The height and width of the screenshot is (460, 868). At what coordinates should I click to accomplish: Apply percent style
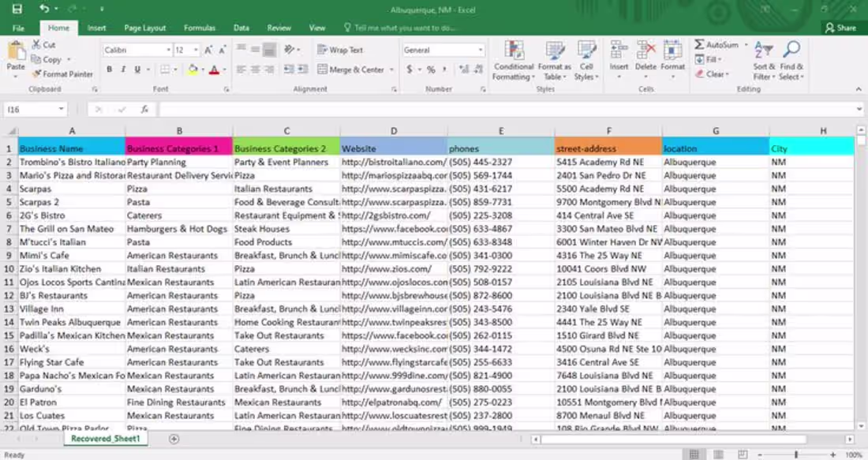[431, 69]
